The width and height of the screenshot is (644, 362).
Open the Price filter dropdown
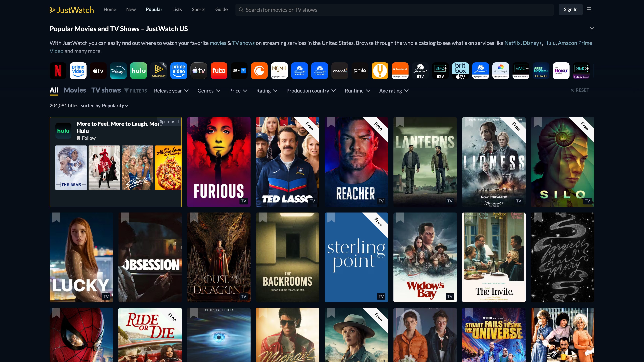pos(238,91)
